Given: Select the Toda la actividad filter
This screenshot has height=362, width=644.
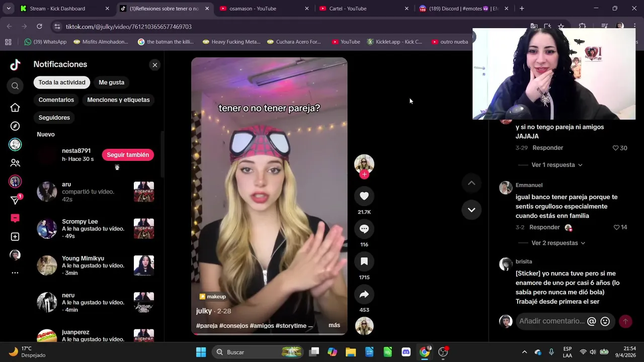Looking at the screenshot, I should 62,82.
